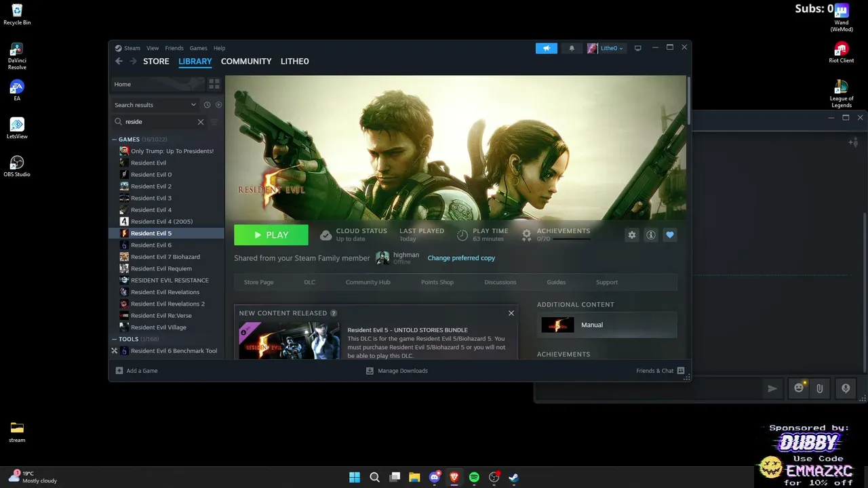Select Resident Evil 7 Biohazard in list

[x=167, y=257]
